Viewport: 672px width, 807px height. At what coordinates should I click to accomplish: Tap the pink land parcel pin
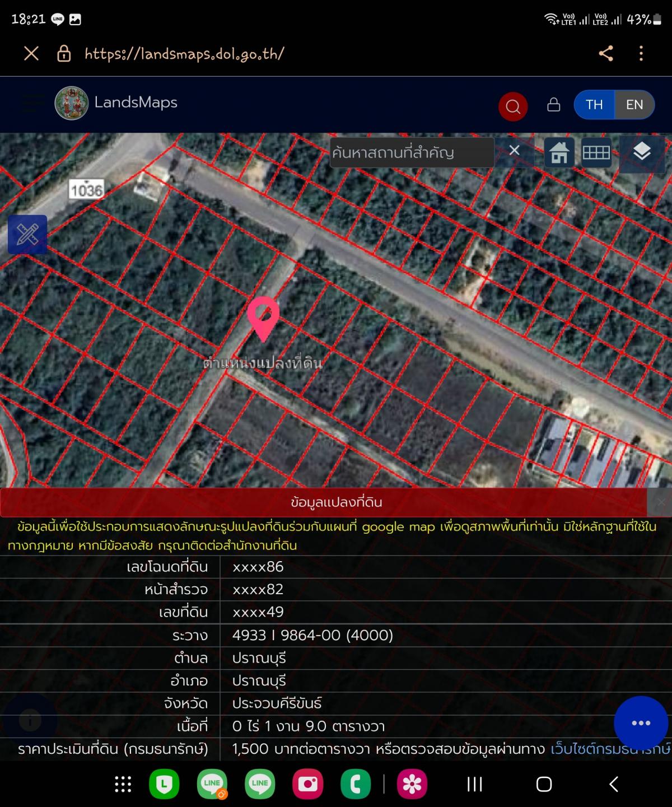263,318
